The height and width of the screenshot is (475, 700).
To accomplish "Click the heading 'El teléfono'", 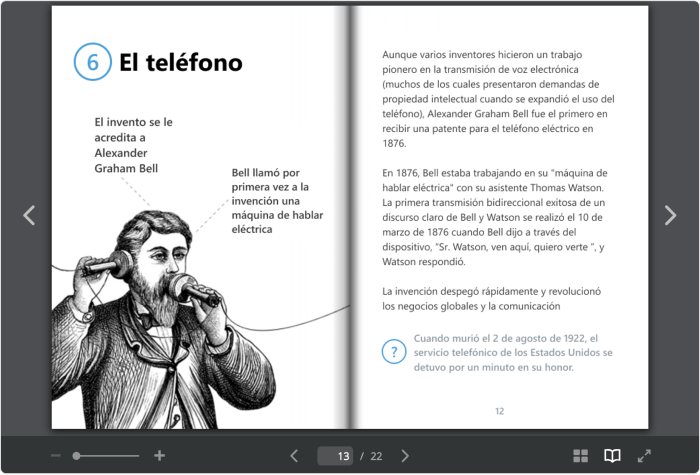I will pos(181,62).
